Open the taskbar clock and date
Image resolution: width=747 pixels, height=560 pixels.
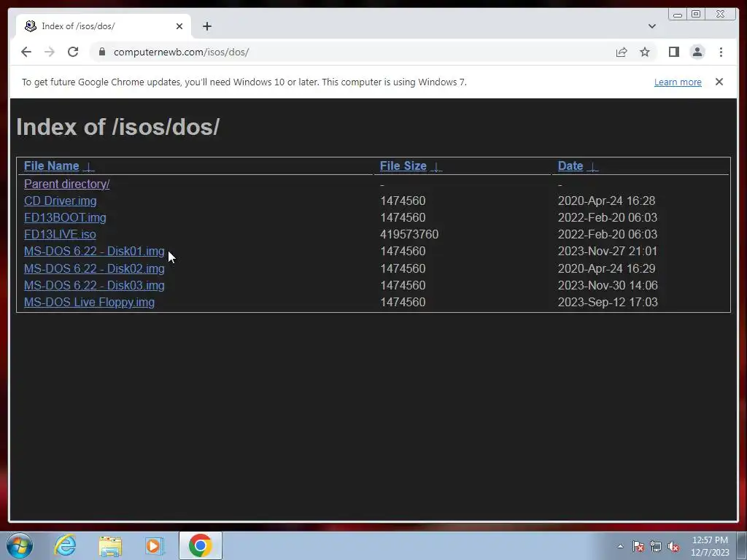[x=710, y=546]
